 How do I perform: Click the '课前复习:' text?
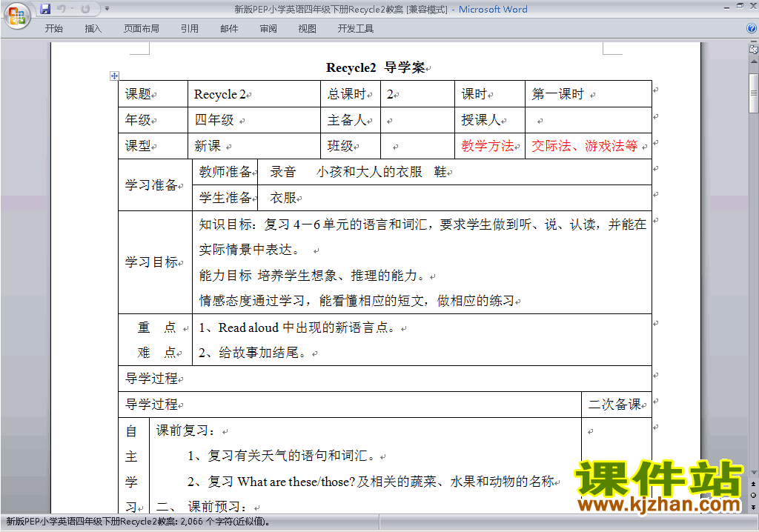click(x=185, y=430)
